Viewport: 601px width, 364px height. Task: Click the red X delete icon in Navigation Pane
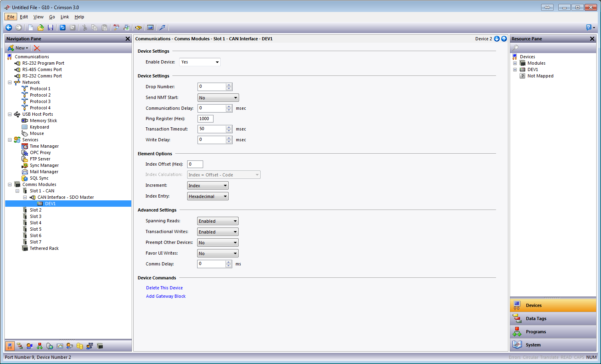click(37, 48)
